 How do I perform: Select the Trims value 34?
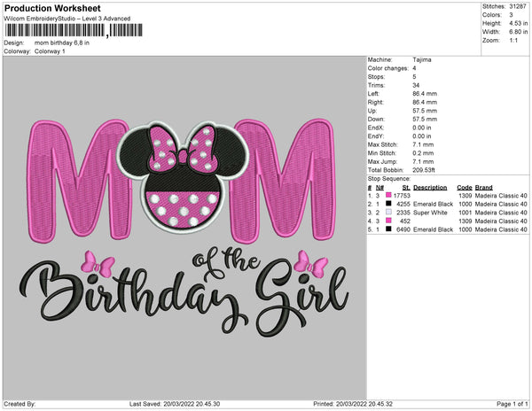[416, 85]
